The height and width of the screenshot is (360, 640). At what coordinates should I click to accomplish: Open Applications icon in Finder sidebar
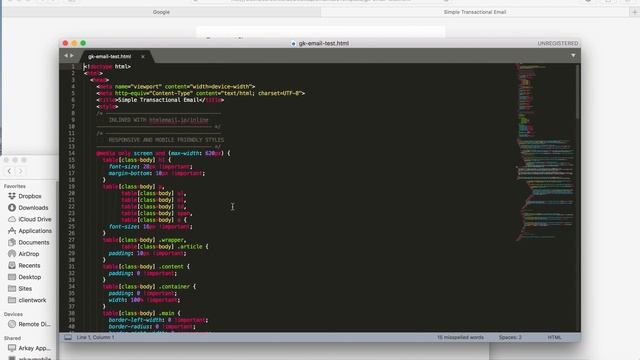click(12, 231)
